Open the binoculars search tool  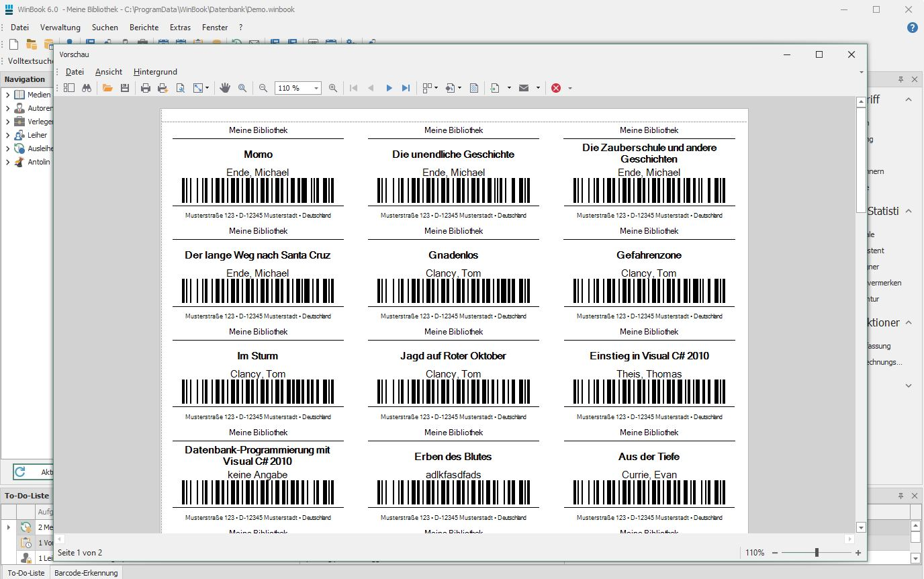pyautogui.click(x=87, y=88)
